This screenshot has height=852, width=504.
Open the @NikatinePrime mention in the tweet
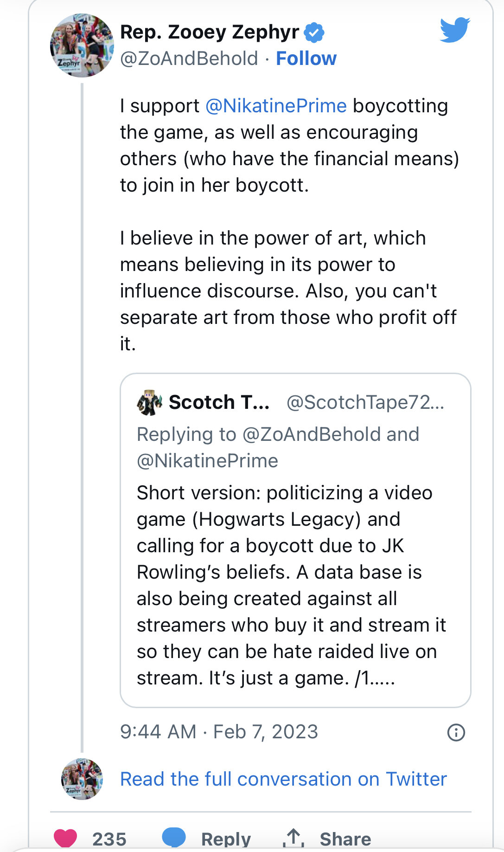276,106
